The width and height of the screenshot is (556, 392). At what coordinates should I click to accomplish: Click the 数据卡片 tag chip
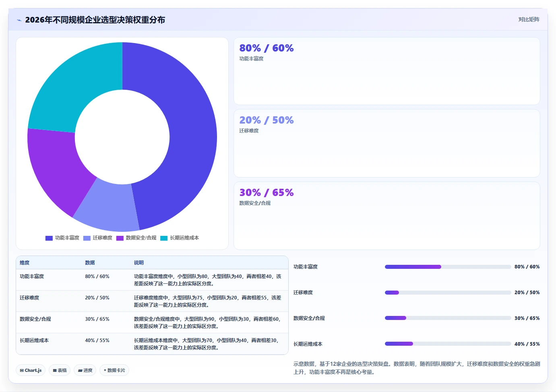(114, 370)
